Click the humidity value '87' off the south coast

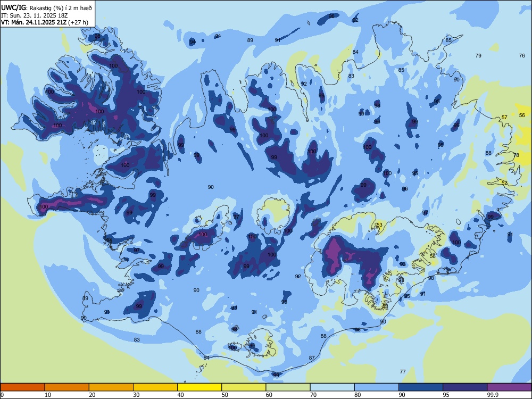click(x=312, y=358)
